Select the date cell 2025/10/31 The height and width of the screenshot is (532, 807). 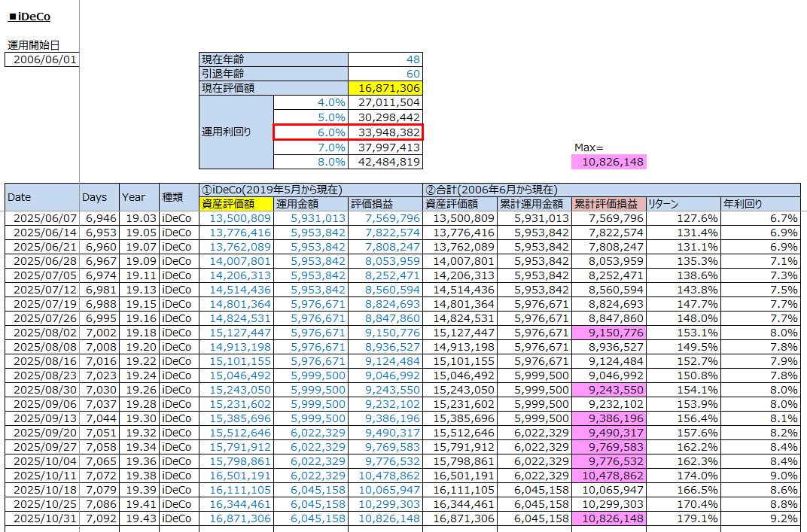(41, 518)
